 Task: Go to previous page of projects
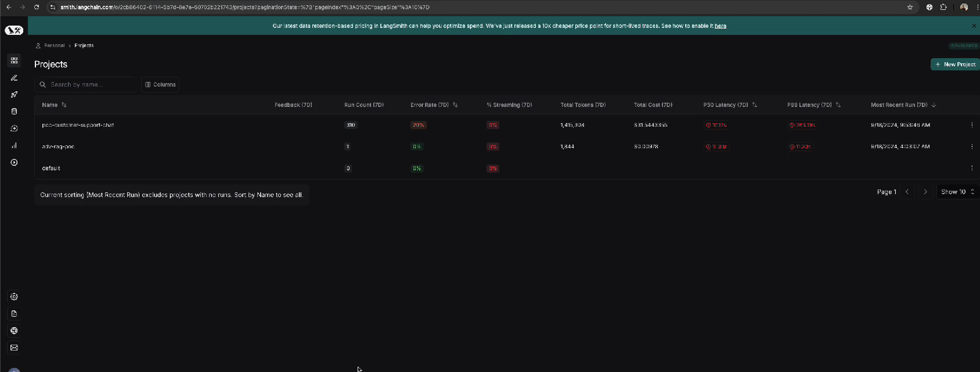(907, 192)
